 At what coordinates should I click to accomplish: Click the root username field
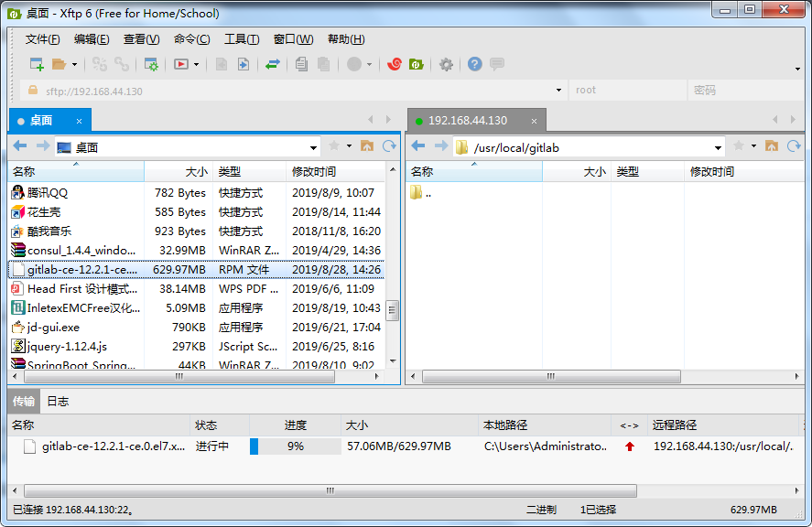pyautogui.click(x=628, y=90)
